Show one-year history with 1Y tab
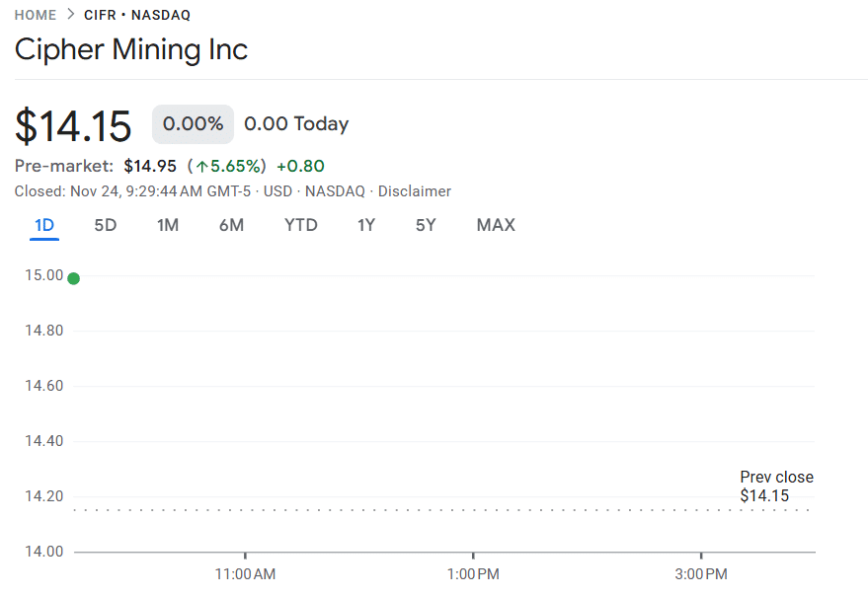 365,225
